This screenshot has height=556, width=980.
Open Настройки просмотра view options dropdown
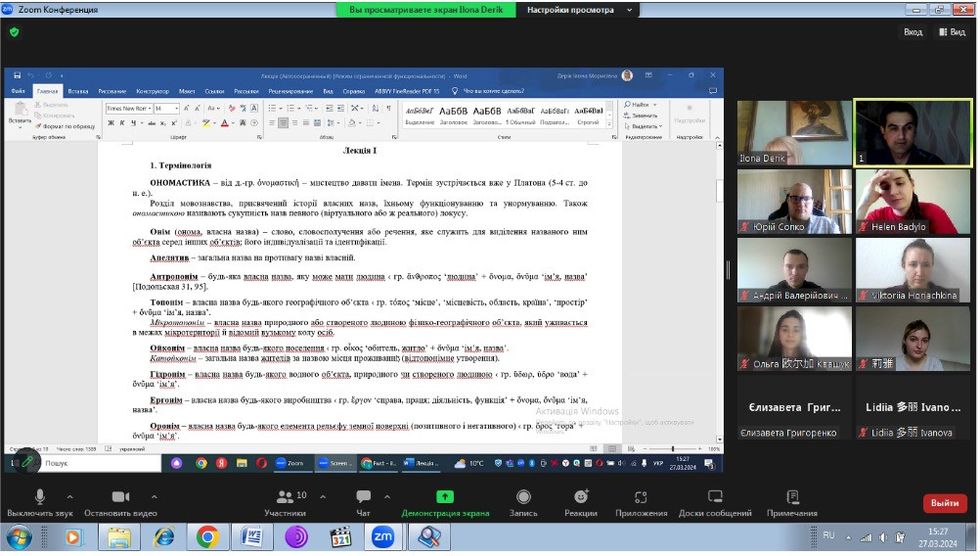(578, 10)
